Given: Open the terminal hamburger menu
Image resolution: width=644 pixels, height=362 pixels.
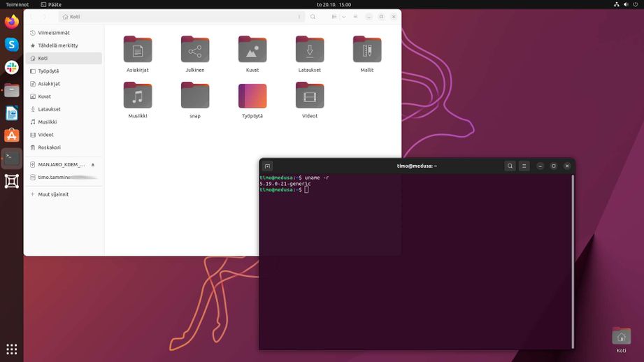Looking at the screenshot, I should (x=524, y=166).
